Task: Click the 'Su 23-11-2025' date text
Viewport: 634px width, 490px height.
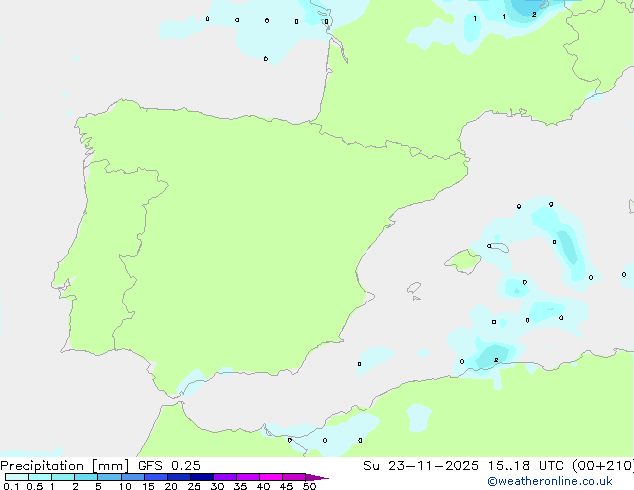Action: [x=421, y=466]
